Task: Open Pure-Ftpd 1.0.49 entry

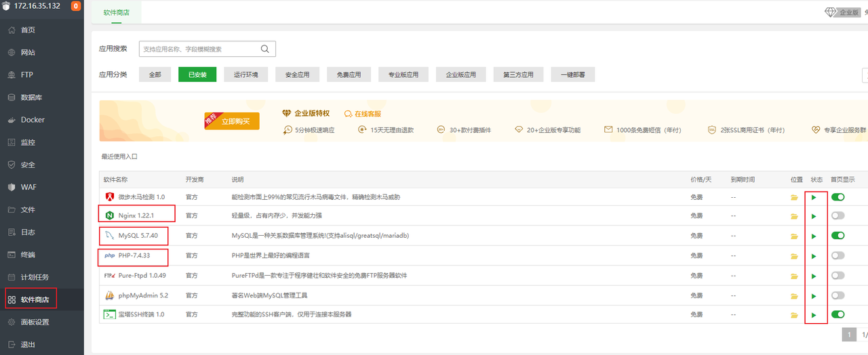Action: pyautogui.click(x=142, y=276)
